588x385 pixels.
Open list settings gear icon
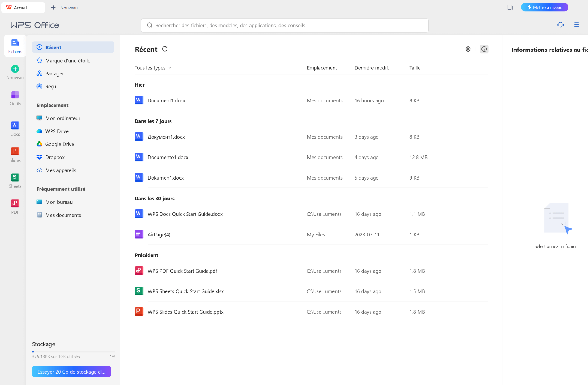[x=468, y=49]
